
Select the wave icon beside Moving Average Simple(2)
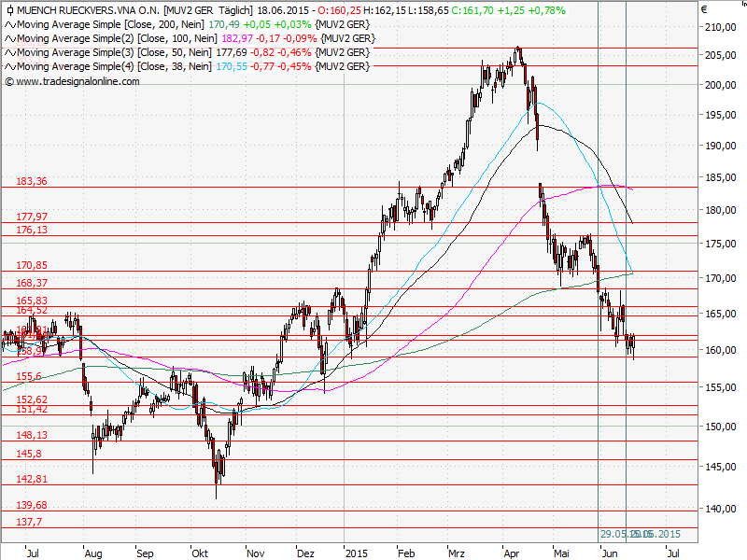coord(10,38)
